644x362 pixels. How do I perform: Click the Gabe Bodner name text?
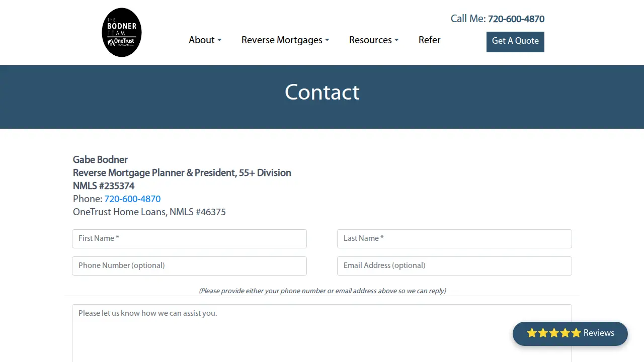click(100, 160)
